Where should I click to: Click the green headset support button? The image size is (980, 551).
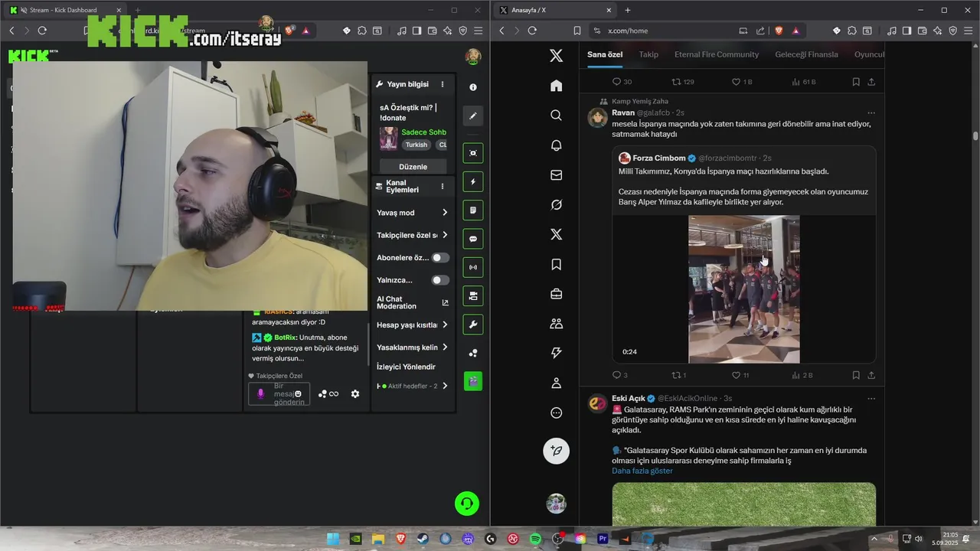(x=467, y=503)
